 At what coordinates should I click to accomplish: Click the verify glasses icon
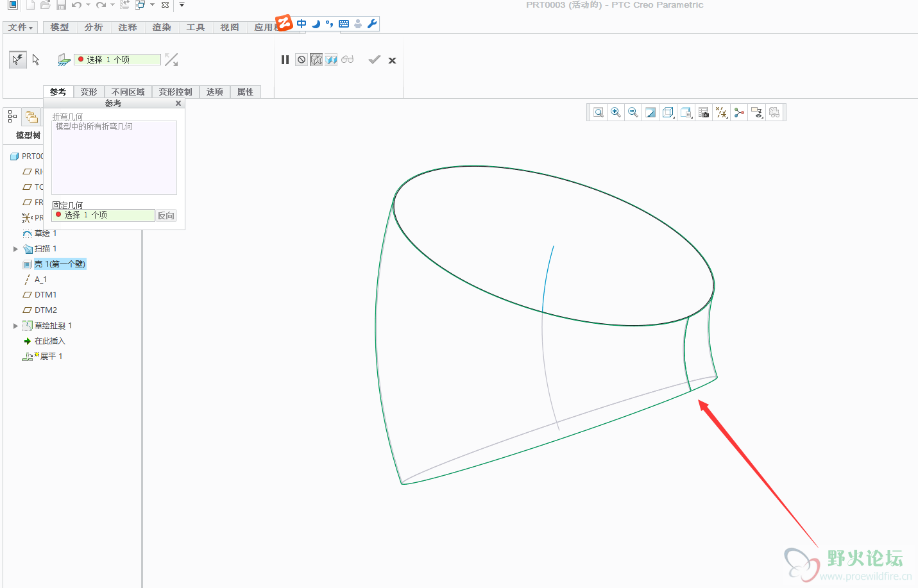point(347,60)
